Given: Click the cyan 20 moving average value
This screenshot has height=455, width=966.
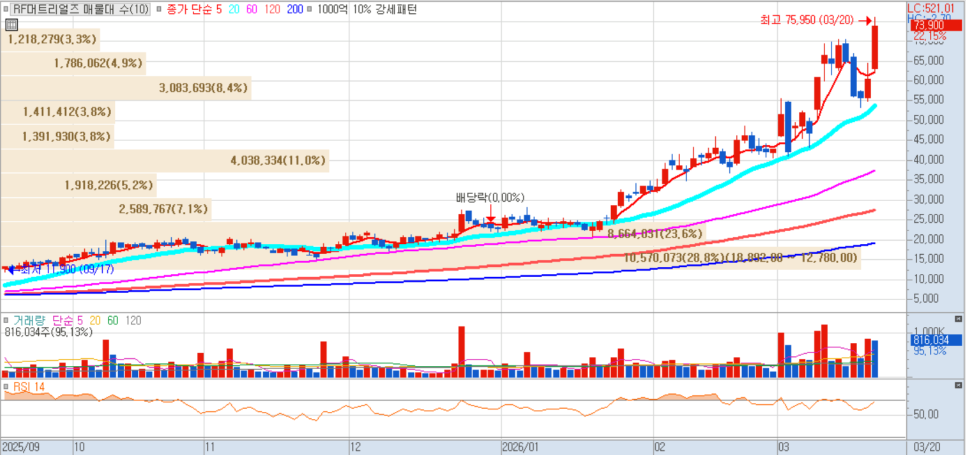Looking at the screenshot, I should click(233, 10).
